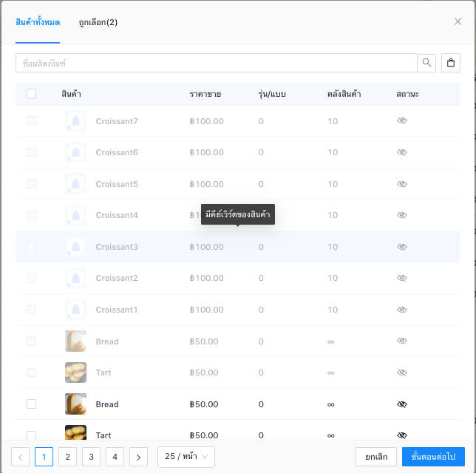The image size is (476, 473).
Task: Check the Croissant6 row checkbox
Action: tap(31, 152)
